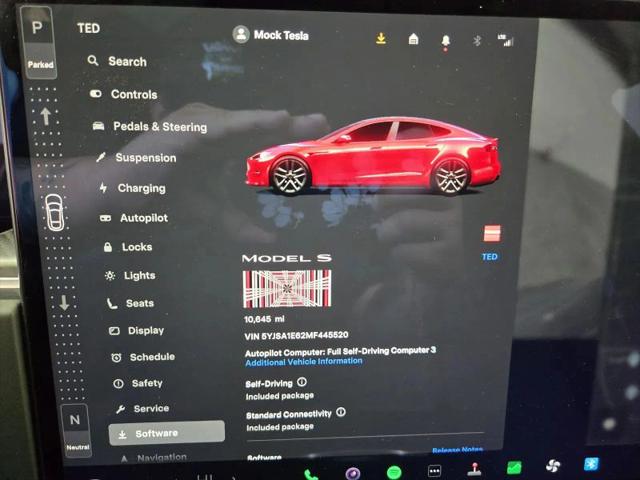This screenshot has width=640, height=480.
Task: Open the Suspension settings
Action: click(136, 158)
